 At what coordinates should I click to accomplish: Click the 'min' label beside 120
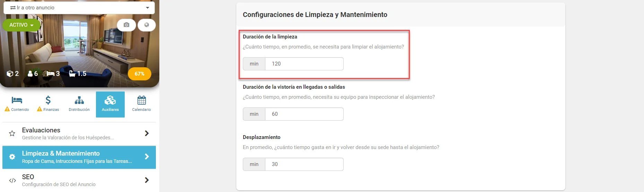pos(254,64)
